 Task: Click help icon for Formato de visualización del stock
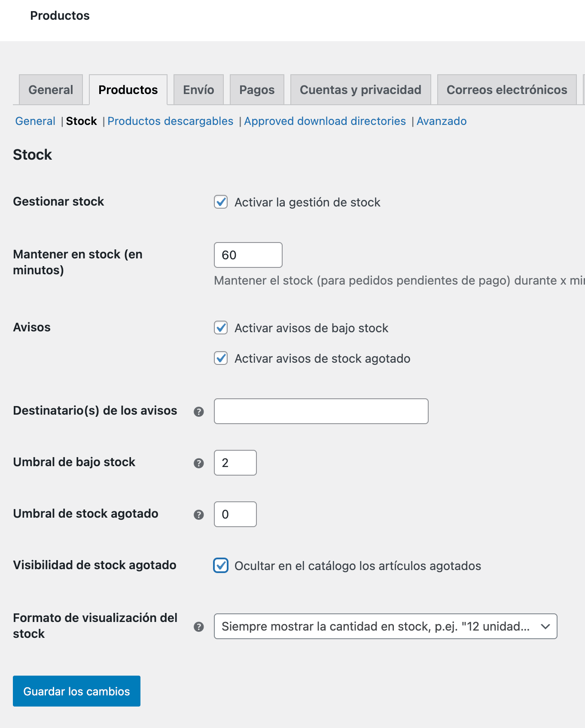click(x=198, y=627)
